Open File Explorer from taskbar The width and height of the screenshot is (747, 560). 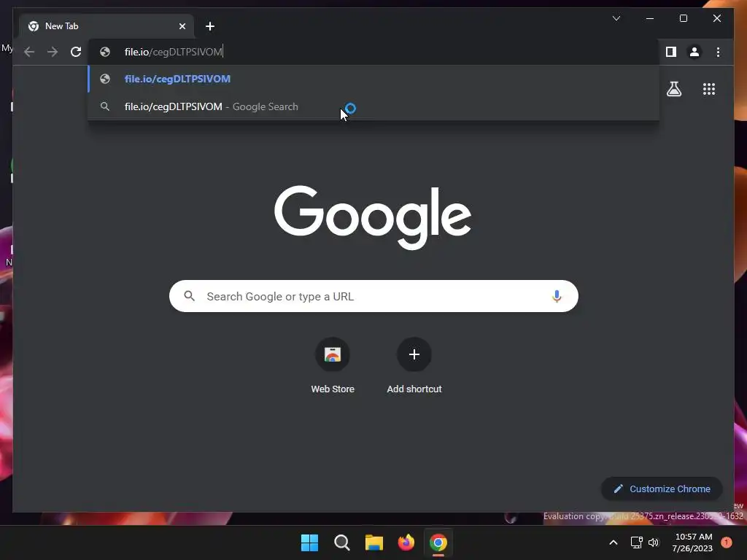374,542
